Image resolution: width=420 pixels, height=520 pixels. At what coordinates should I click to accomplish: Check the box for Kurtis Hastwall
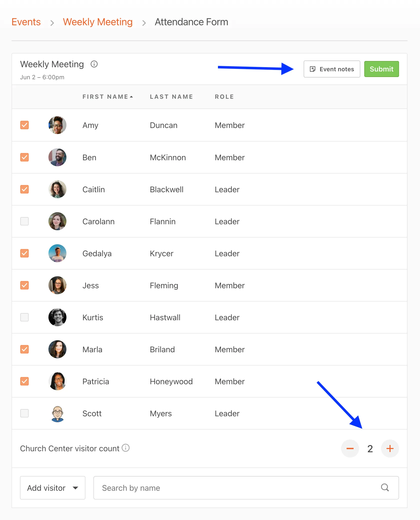(x=24, y=317)
